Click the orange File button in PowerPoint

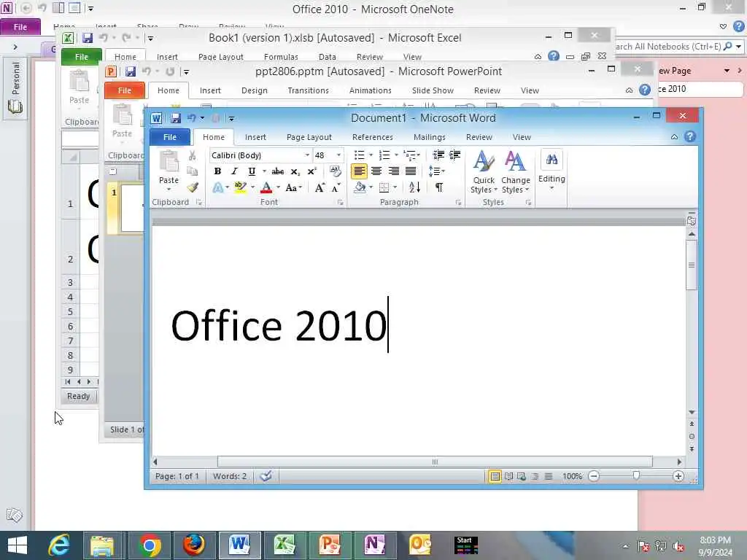pyautogui.click(x=124, y=90)
